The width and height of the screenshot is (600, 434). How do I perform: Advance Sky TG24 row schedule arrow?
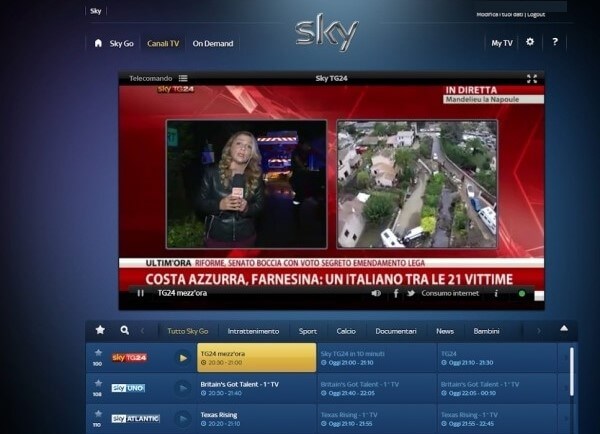(x=565, y=357)
